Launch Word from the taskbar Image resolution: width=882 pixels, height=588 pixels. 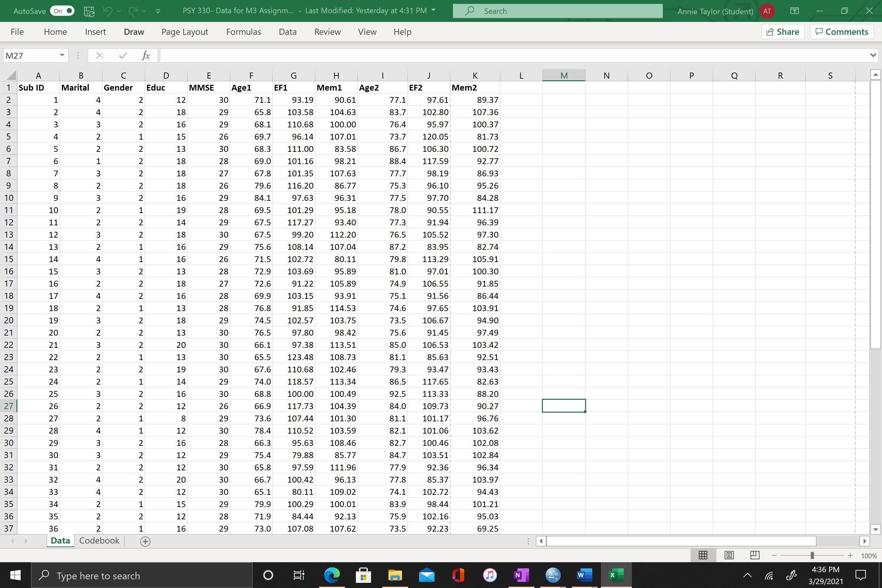click(x=584, y=575)
